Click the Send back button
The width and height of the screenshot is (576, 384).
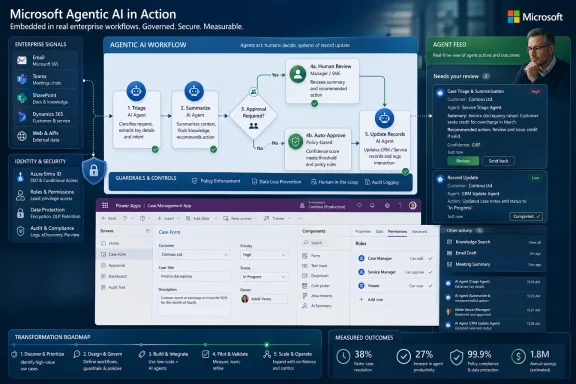click(x=498, y=161)
